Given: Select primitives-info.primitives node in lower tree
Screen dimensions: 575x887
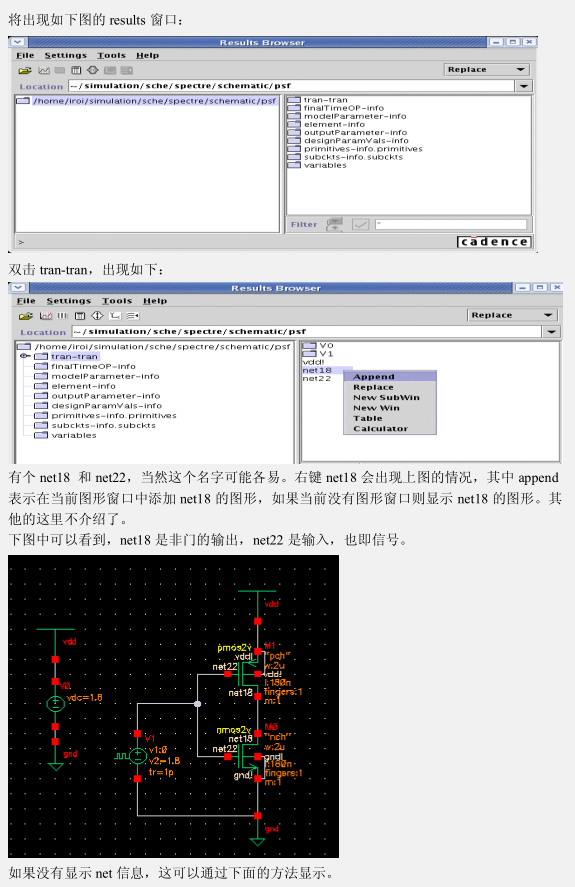Looking at the screenshot, I should (x=114, y=416).
